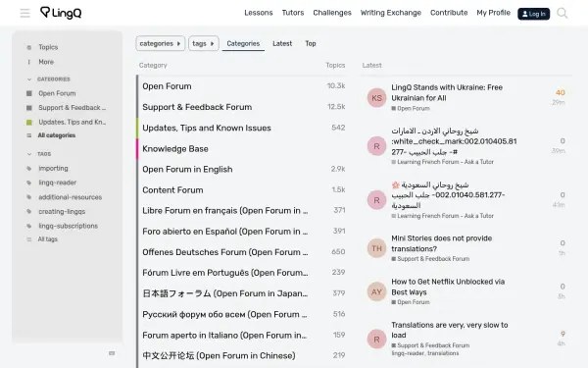588x368 pixels.
Task: Open All tags in the sidebar
Action: point(47,239)
